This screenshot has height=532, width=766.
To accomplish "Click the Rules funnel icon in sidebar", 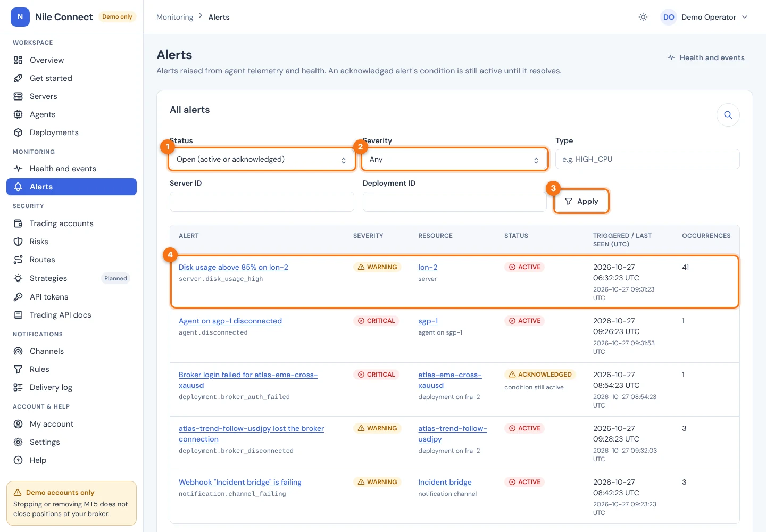I will 18,369.
